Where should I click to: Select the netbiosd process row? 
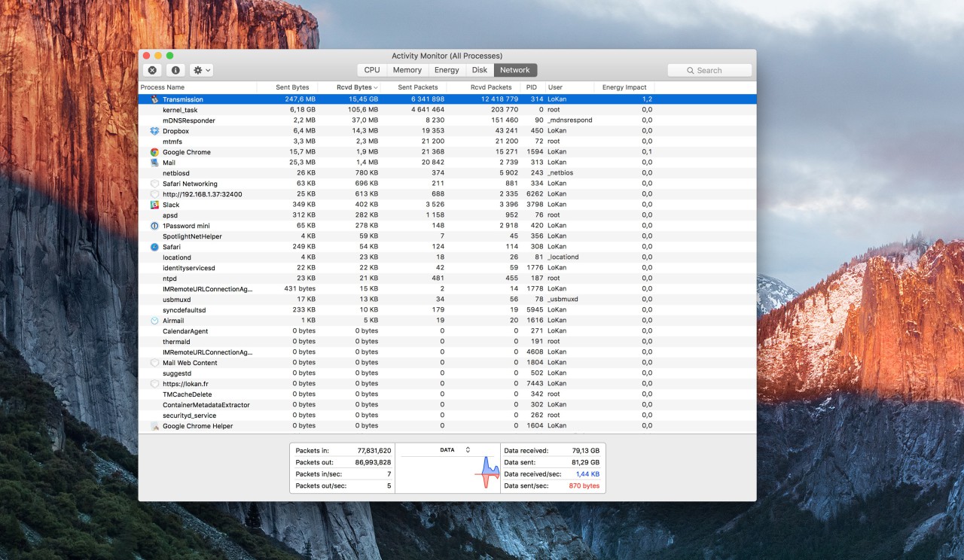click(x=447, y=173)
